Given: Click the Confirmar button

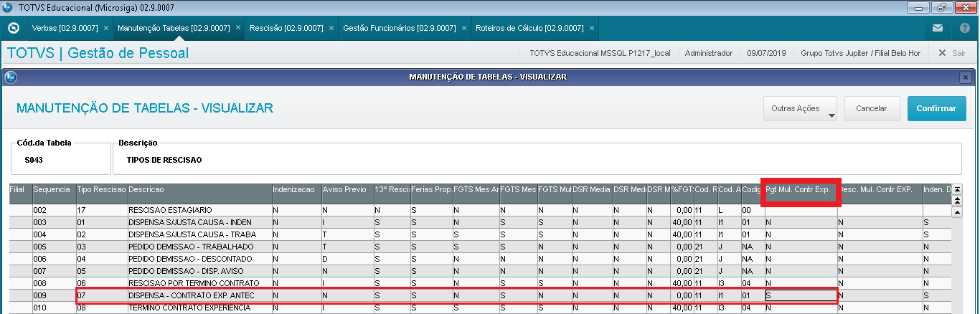Looking at the screenshot, I should [x=936, y=108].
